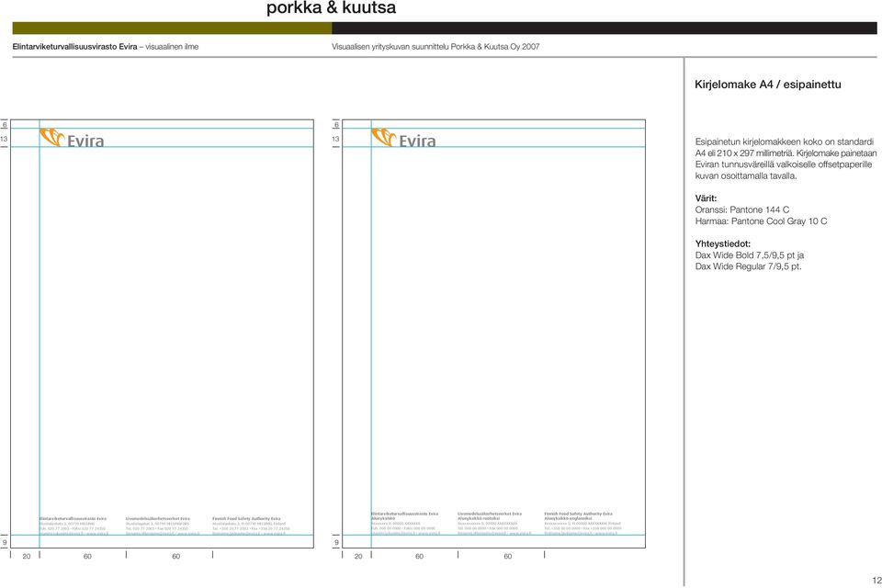Click the "20" width label under the right letterhead
The height and width of the screenshot is (588, 882).
tap(358, 556)
